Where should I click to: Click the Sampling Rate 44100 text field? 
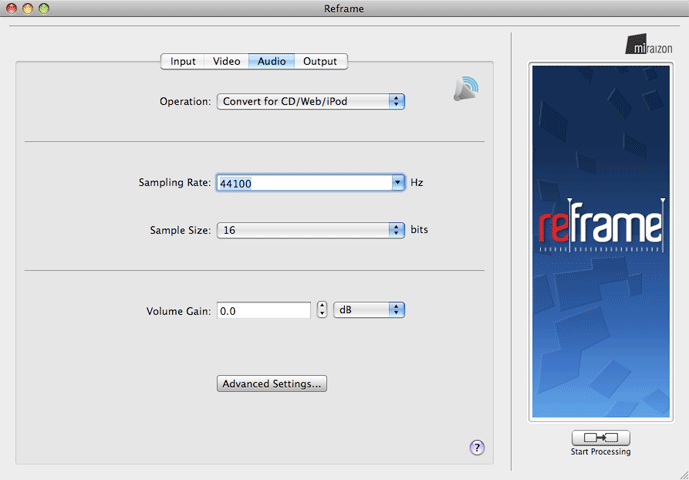pos(305,183)
